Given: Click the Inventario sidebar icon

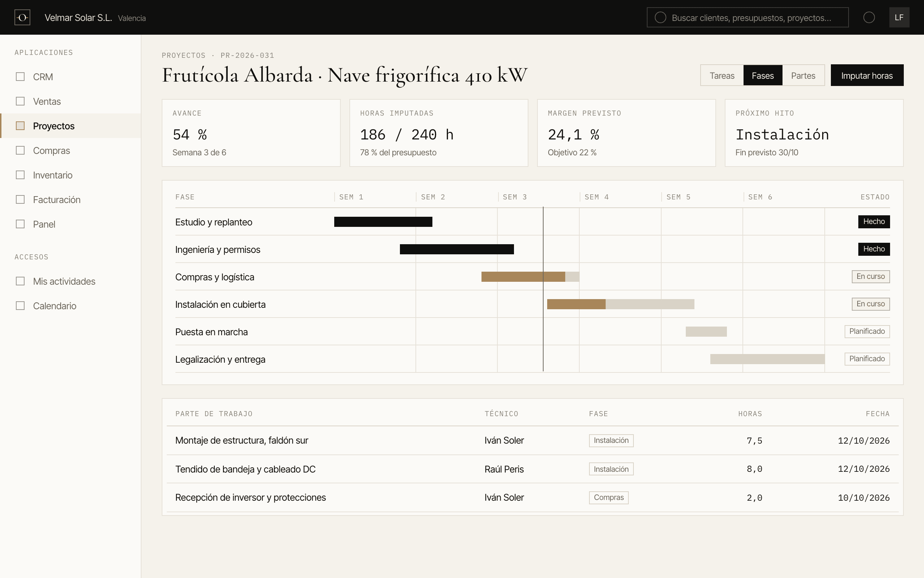Looking at the screenshot, I should [20, 175].
